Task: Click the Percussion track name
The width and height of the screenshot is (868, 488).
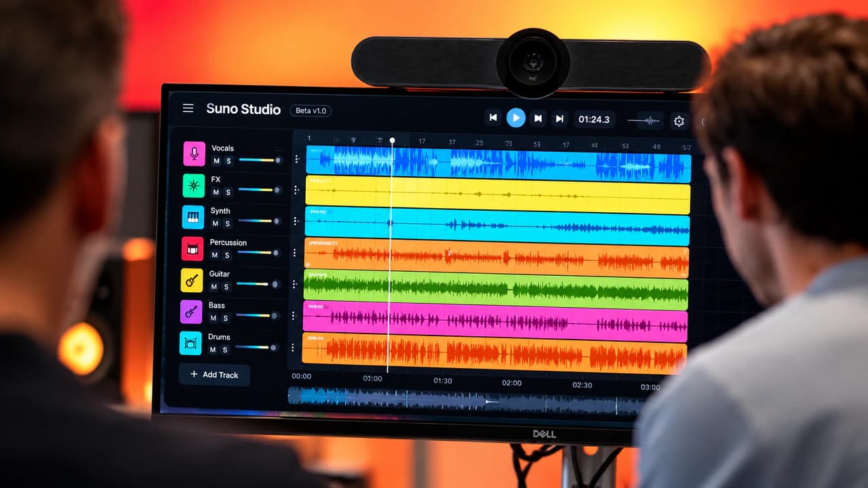Action: (x=228, y=243)
